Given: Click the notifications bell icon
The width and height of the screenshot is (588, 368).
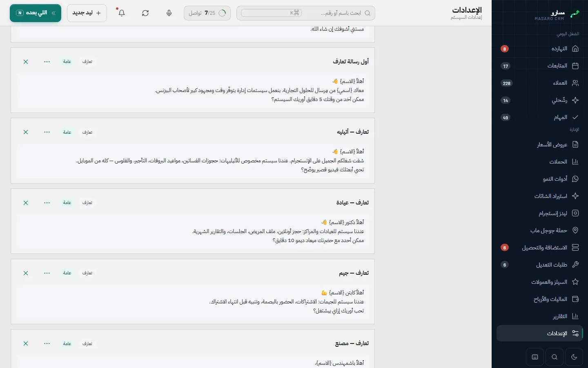Looking at the screenshot, I should click(x=122, y=13).
